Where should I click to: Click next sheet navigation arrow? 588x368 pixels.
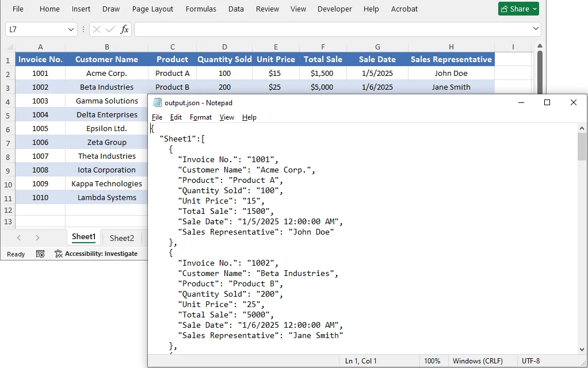click(x=37, y=237)
